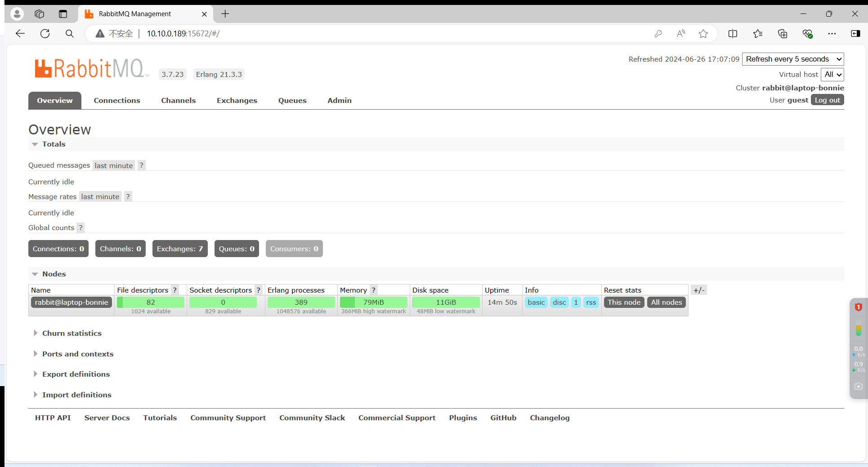Click the browser profile avatar icon
This screenshot has height=467, width=868.
[17, 14]
